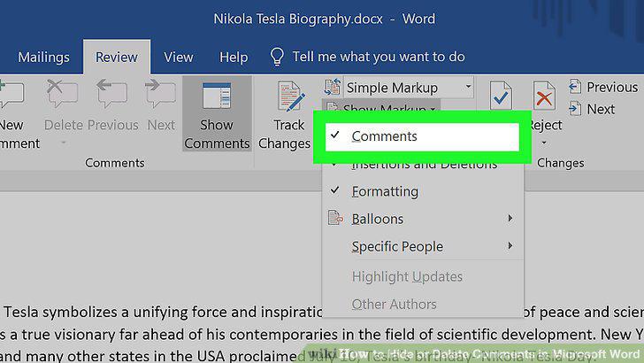Click the Track Changes icon
The width and height of the screenshot is (644, 363).
pos(291,97)
